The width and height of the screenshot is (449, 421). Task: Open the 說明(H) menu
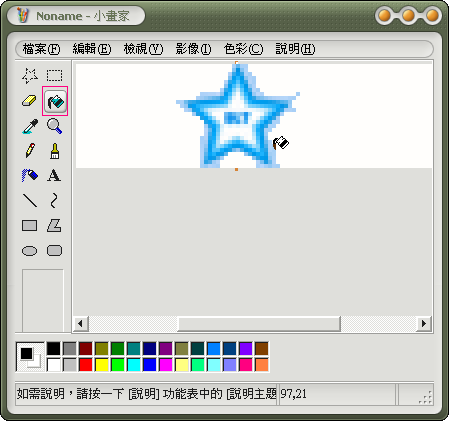point(295,49)
